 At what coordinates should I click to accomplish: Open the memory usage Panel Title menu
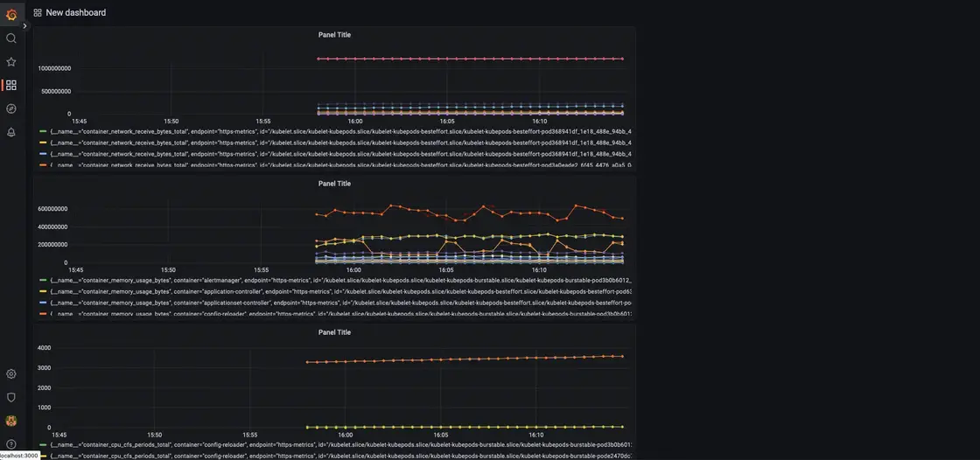pos(334,184)
